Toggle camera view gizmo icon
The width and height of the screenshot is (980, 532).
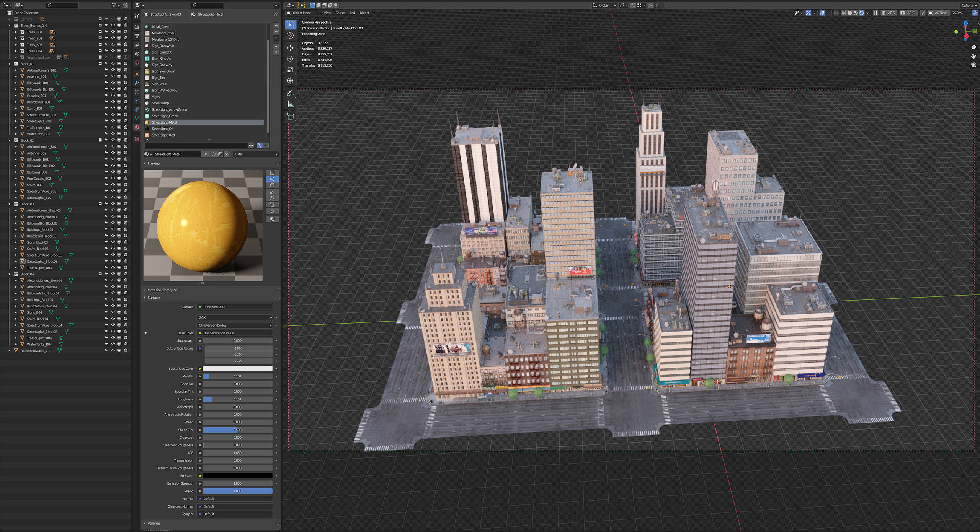coord(973,65)
